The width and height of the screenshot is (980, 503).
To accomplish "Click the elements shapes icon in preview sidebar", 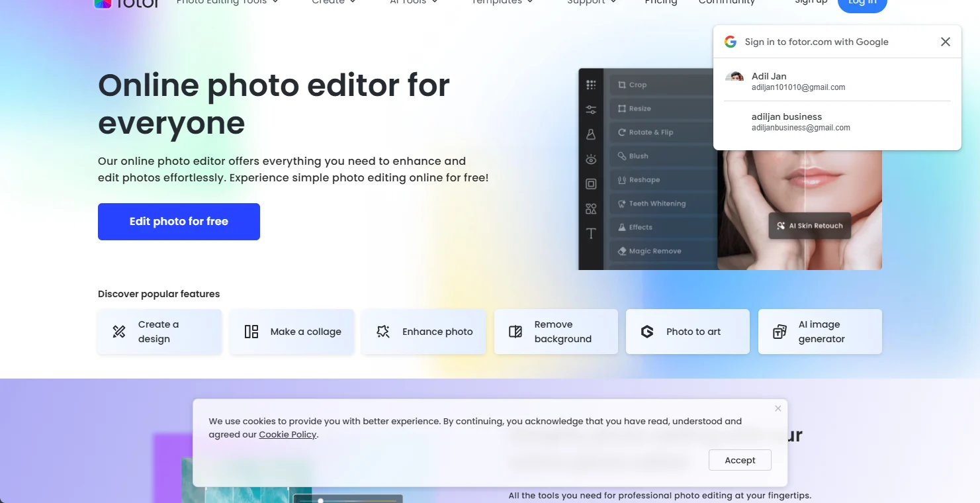I will point(591,208).
